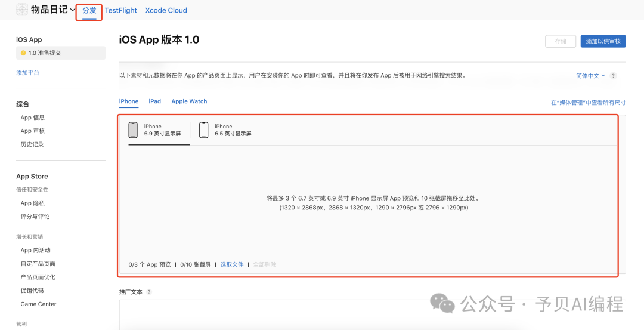Open the 简体中文 language dropdown
The width and height of the screenshot is (644, 330).
click(x=590, y=76)
